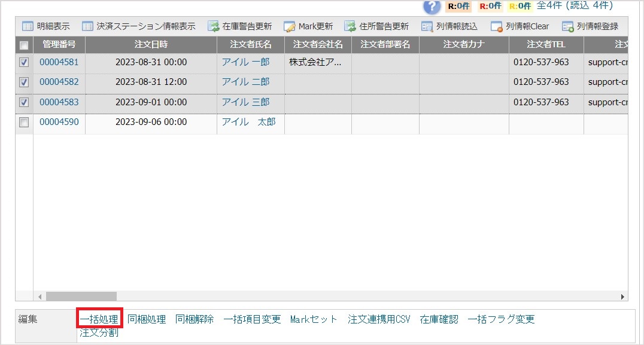This screenshot has height=345, width=644.
Task: Sort by 注文者カナ column header
Action: click(x=464, y=45)
